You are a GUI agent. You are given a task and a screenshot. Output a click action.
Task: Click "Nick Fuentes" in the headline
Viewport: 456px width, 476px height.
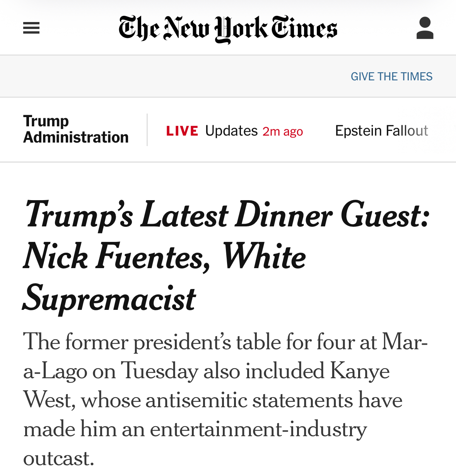(117, 257)
